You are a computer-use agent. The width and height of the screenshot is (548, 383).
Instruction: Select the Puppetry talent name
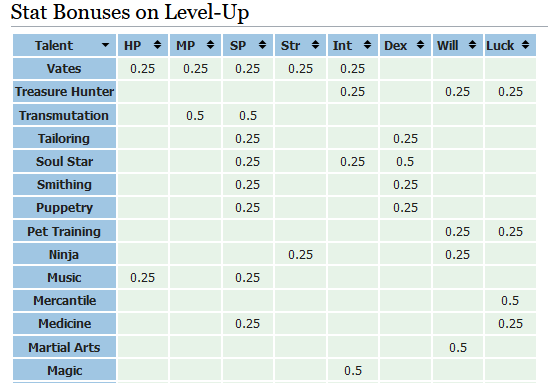[x=64, y=208]
